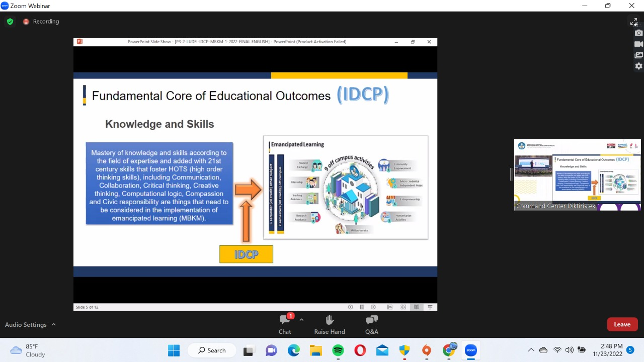Open the see-all-slides menu icon in PowerPoint bar

click(x=362, y=307)
